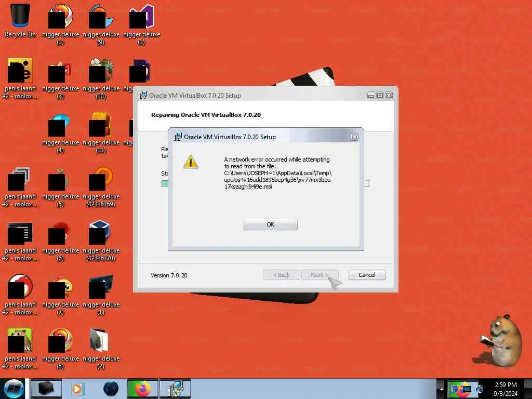This screenshot has height=399, width=532.
Task: Click the Repairing Oracle VM VirtualBox 7.0.20 heading
Action: pyautogui.click(x=206, y=115)
